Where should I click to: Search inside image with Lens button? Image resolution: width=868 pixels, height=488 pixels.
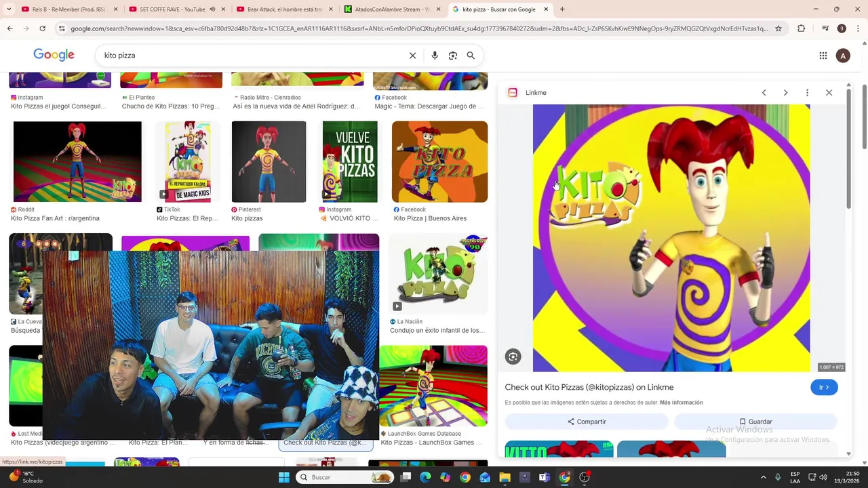point(513,357)
